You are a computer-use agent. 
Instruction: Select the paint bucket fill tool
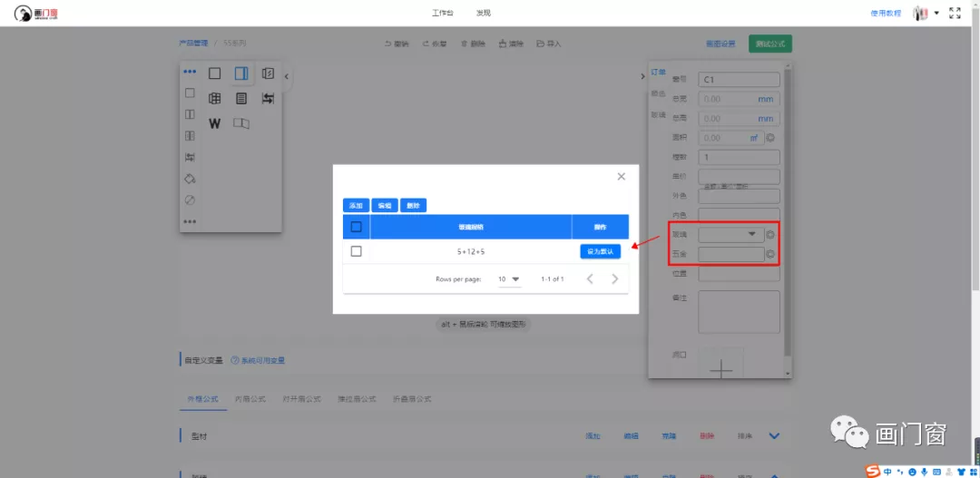[190, 179]
